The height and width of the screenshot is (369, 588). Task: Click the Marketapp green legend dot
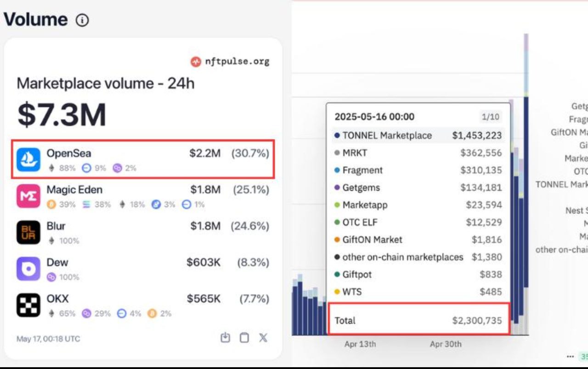[337, 205]
